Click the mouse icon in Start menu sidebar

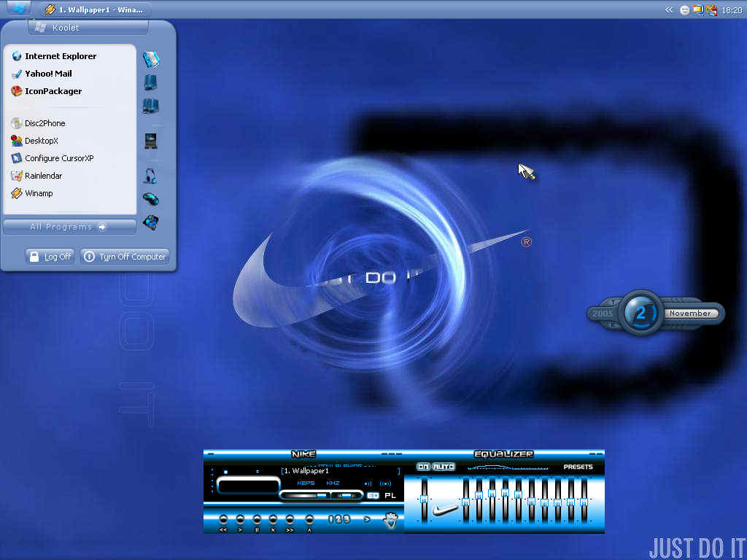[x=151, y=198]
